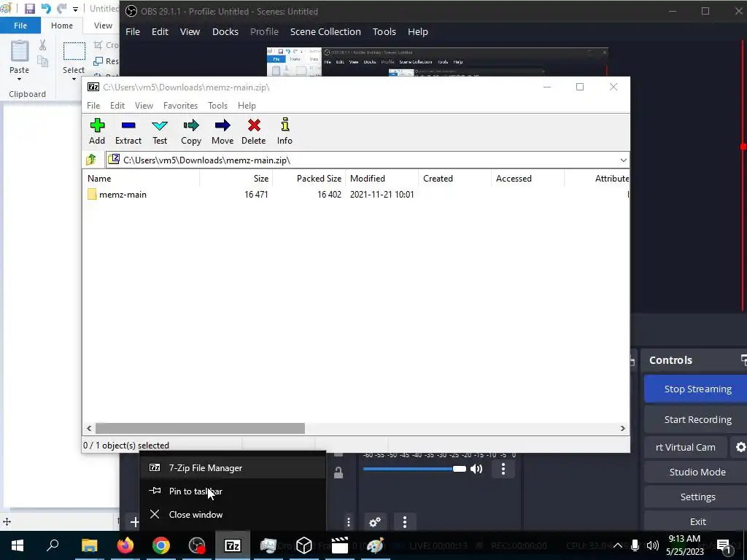This screenshot has width=747, height=560.
Task: Open the 7-Zip Favorites menu
Action: pyautogui.click(x=180, y=105)
